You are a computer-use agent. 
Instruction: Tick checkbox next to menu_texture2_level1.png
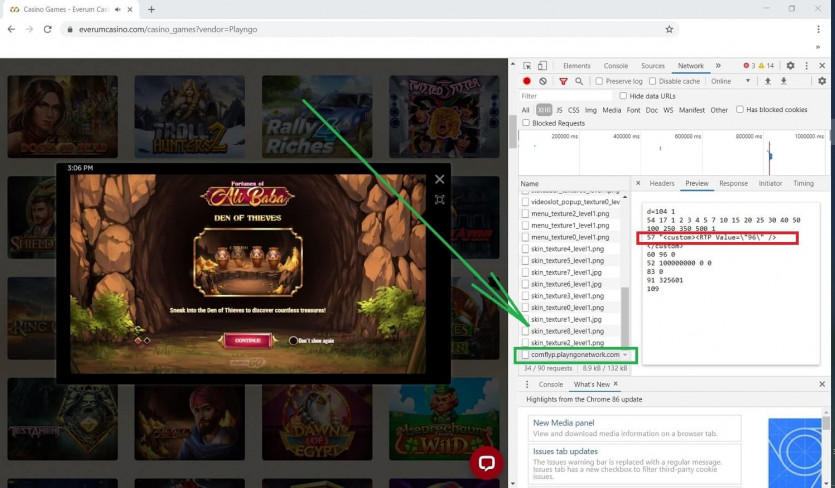click(526, 214)
